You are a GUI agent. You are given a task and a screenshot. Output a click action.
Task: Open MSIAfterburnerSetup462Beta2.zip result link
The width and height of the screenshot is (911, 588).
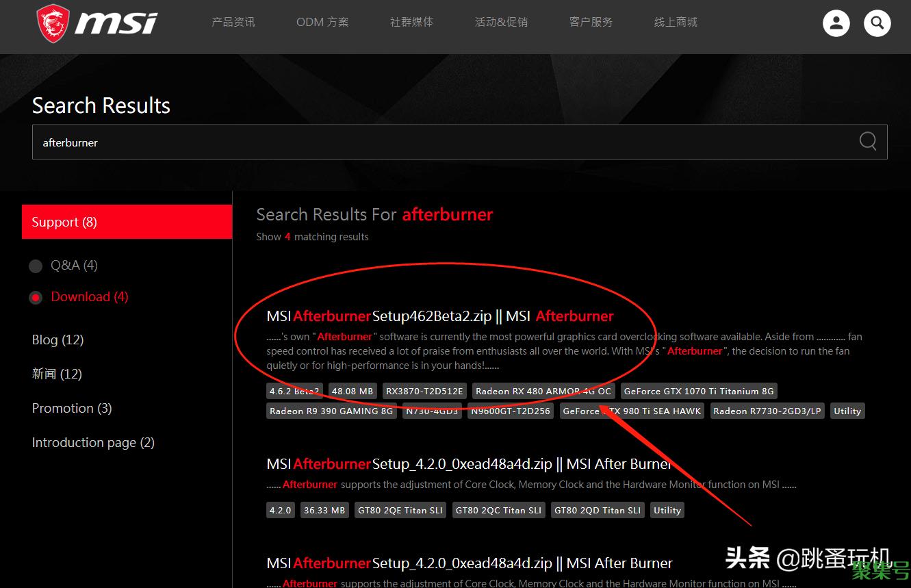pos(440,316)
